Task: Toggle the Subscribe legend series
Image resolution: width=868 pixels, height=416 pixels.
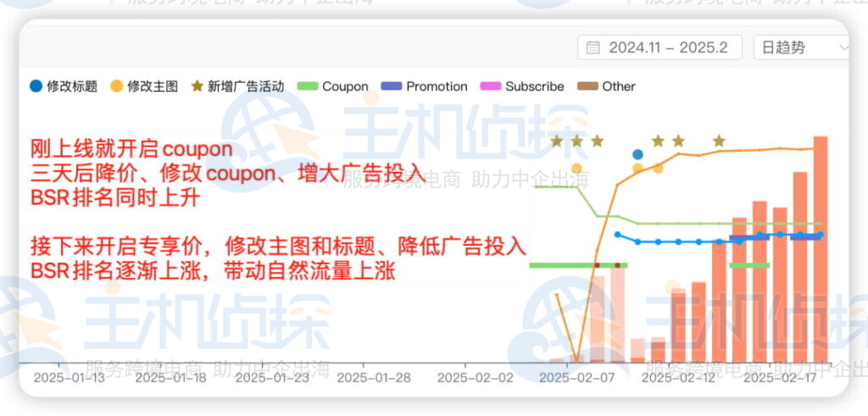Action: pos(522,86)
